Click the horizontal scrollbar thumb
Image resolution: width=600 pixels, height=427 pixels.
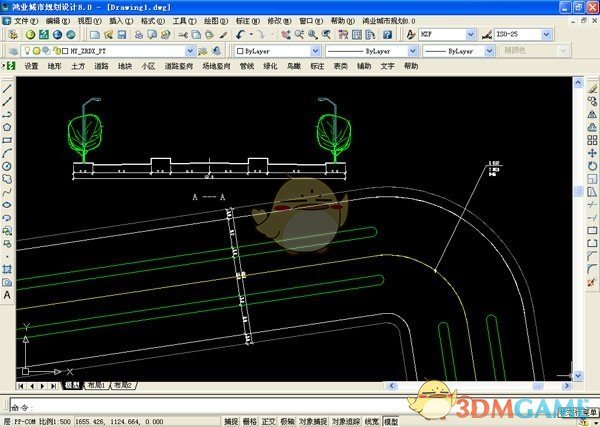coord(538,386)
